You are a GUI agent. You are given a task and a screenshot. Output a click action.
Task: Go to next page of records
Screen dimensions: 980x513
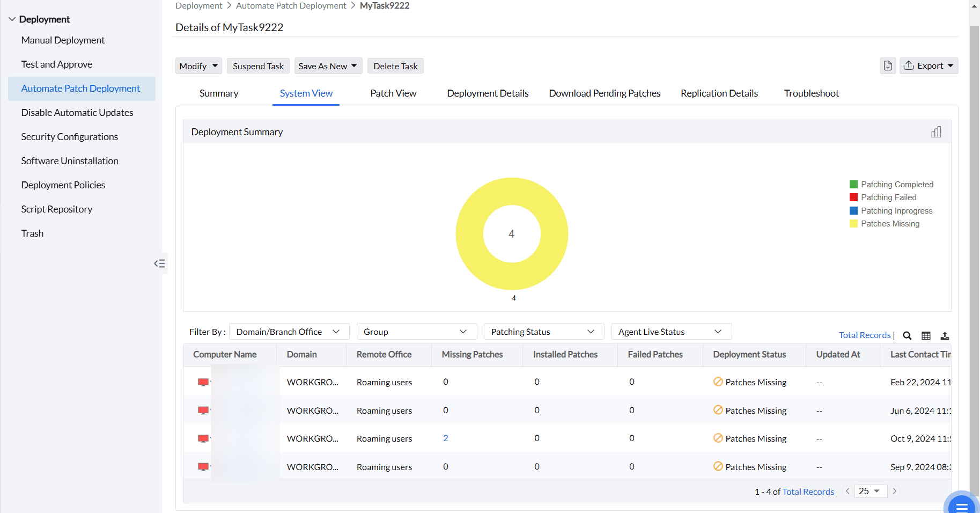[x=894, y=491]
